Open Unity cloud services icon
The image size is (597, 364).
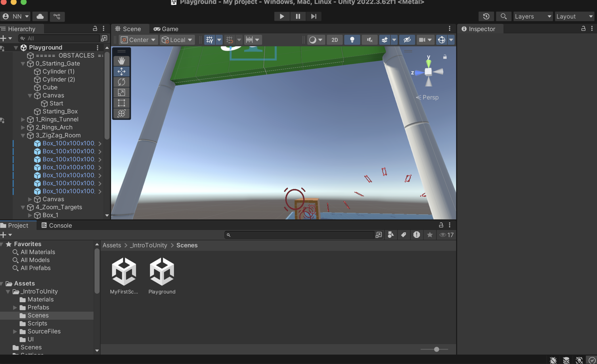pos(40,16)
